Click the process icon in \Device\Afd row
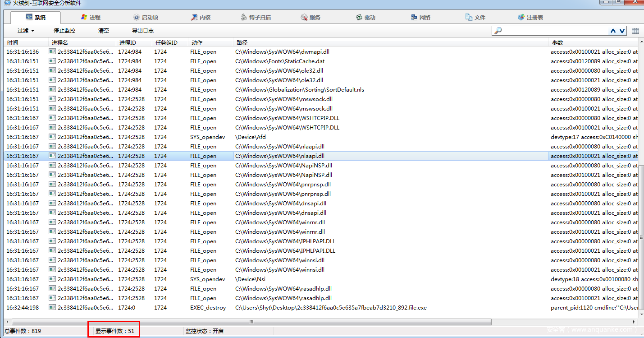Viewport: 644px width, 338px height. tap(52, 137)
